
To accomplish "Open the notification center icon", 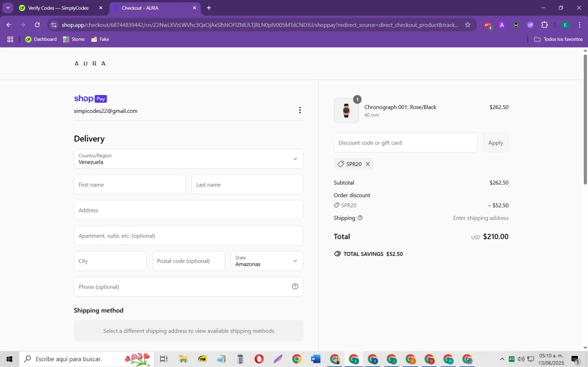I will (576, 359).
